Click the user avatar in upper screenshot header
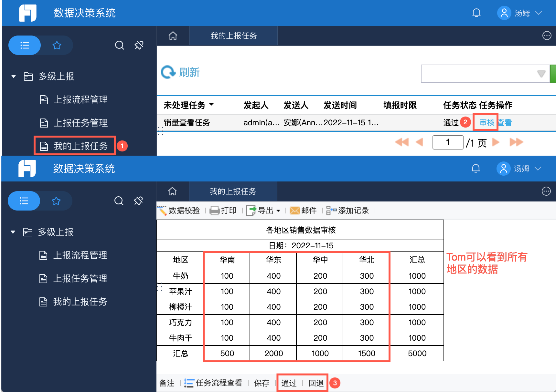 pyautogui.click(x=504, y=13)
